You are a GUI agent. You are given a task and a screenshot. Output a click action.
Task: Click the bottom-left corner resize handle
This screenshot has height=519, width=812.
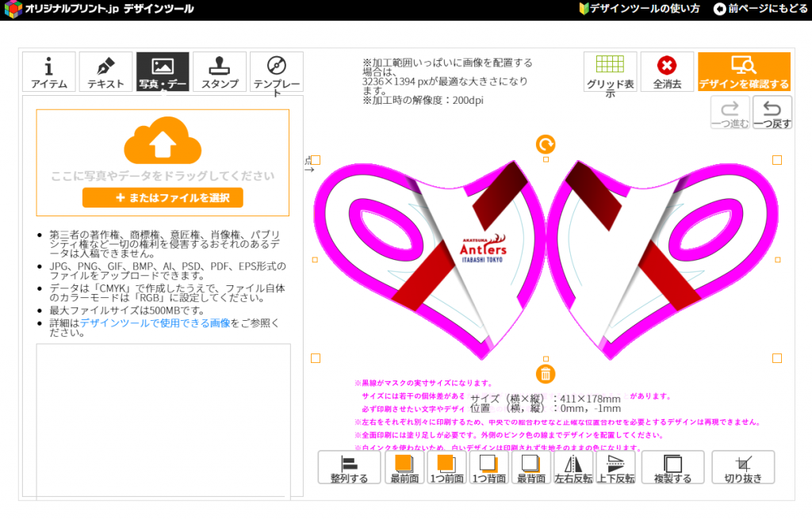(316, 358)
